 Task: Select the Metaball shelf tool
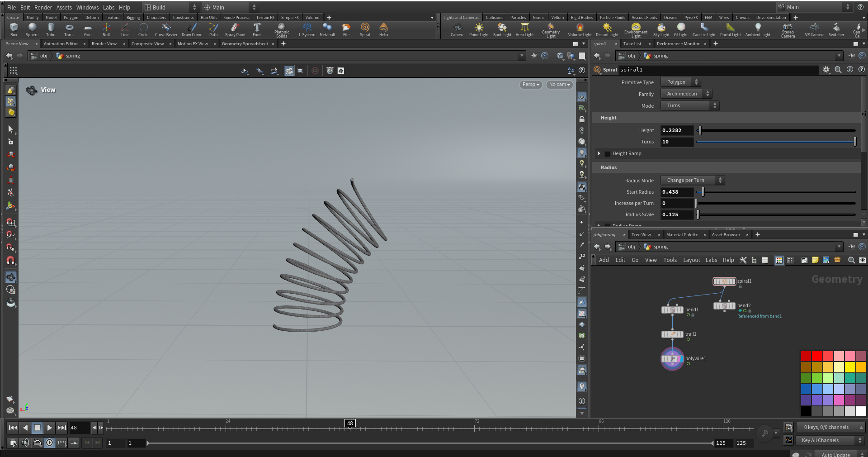coord(327,30)
